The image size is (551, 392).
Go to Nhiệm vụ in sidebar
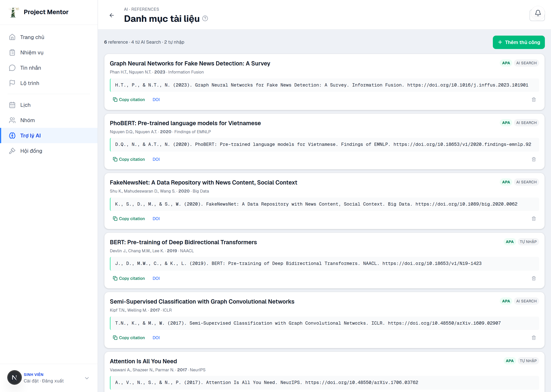(49, 52)
